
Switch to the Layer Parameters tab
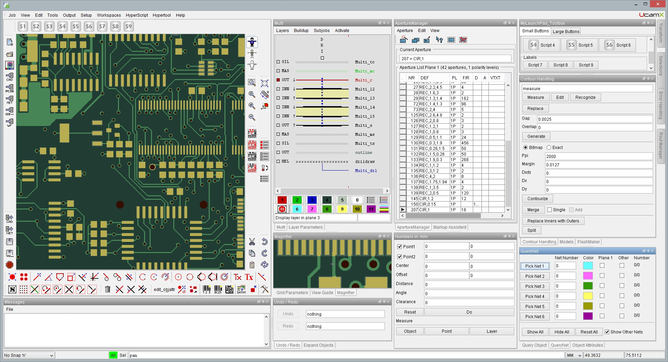[305, 227]
